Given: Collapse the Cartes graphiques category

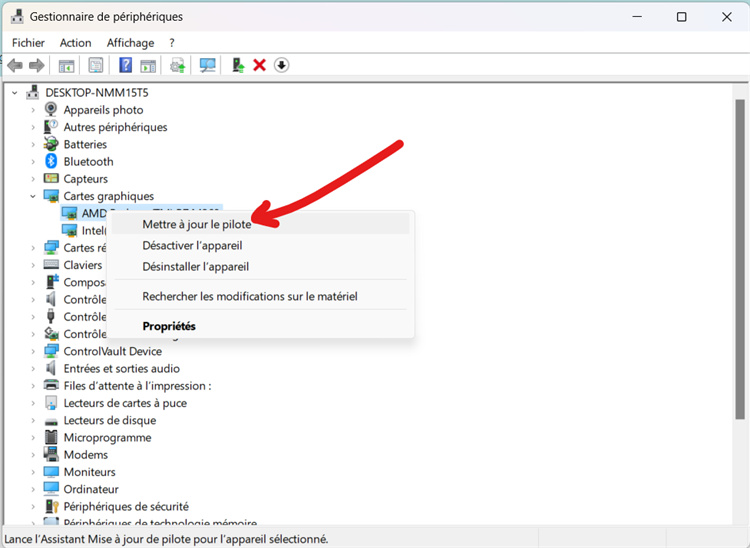Looking at the screenshot, I should (x=33, y=196).
